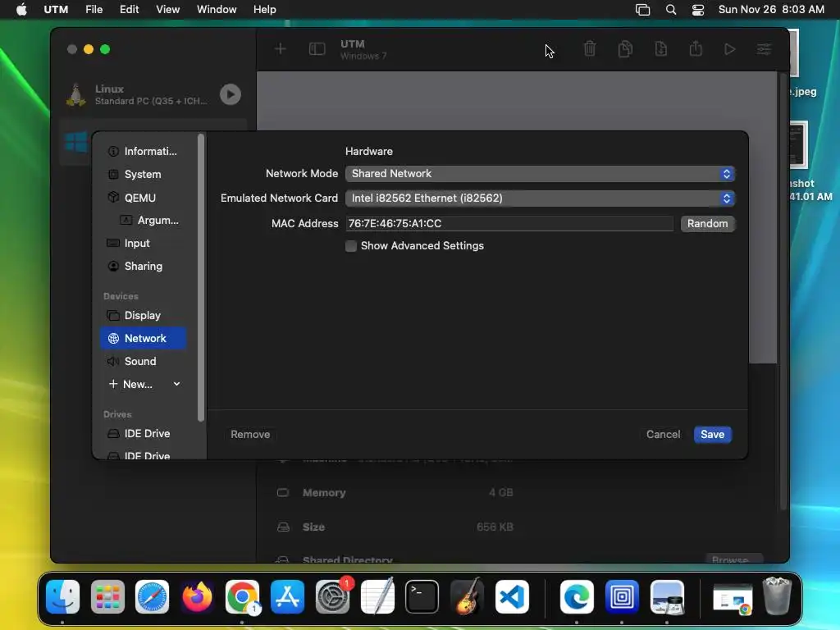Viewport: 840px width, 630px height.
Task: Save the network settings
Action: (x=713, y=435)
